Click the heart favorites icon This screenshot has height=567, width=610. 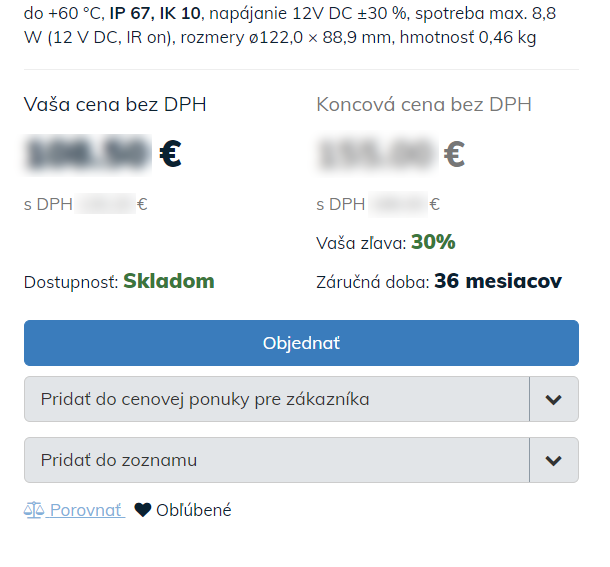click(143, 511)
